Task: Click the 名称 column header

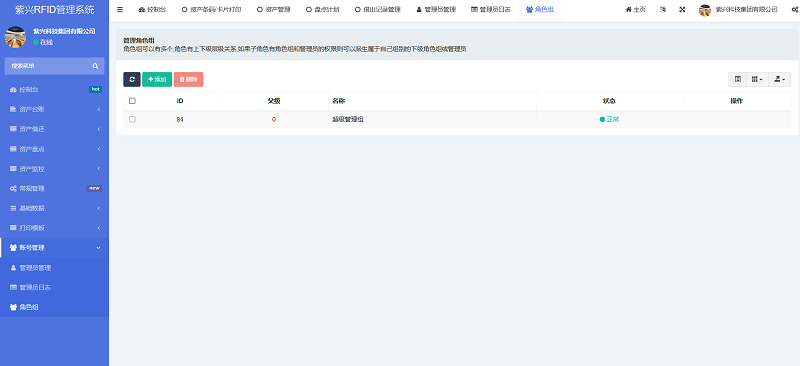Action: click(433, 101)
